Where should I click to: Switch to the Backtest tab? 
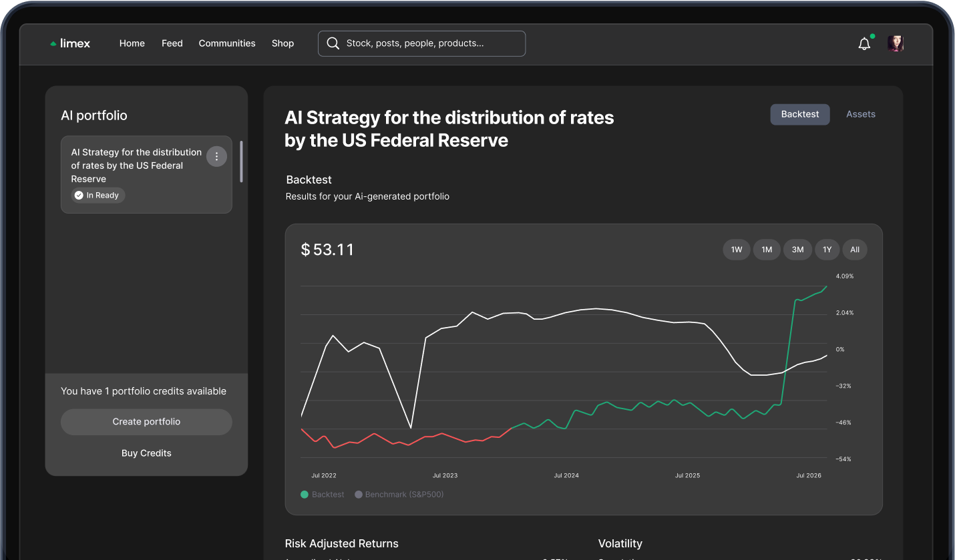pos(799,114)
